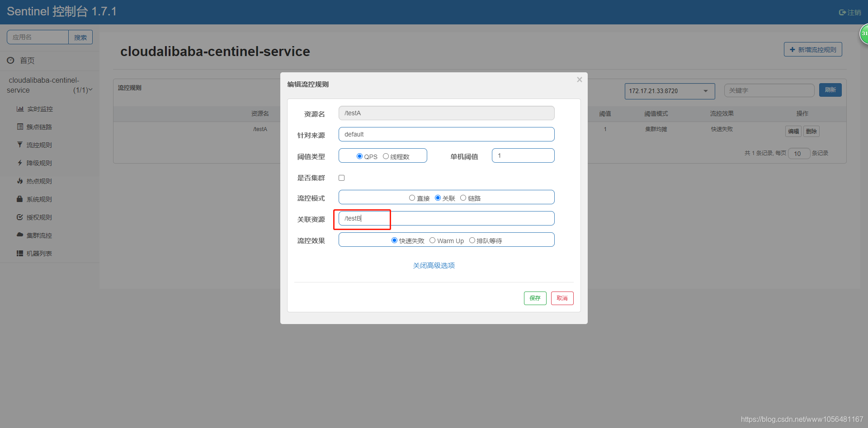Focus the 关键字 keyword field
The width and height of the screenshot is (868, 428).
[x=769, y=90]
